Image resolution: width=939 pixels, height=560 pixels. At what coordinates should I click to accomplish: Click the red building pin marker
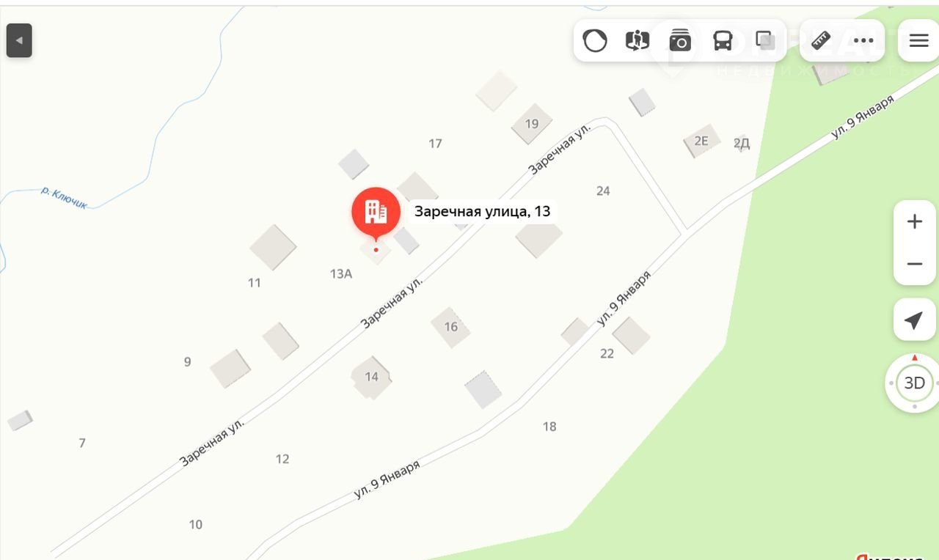point(376,214)
